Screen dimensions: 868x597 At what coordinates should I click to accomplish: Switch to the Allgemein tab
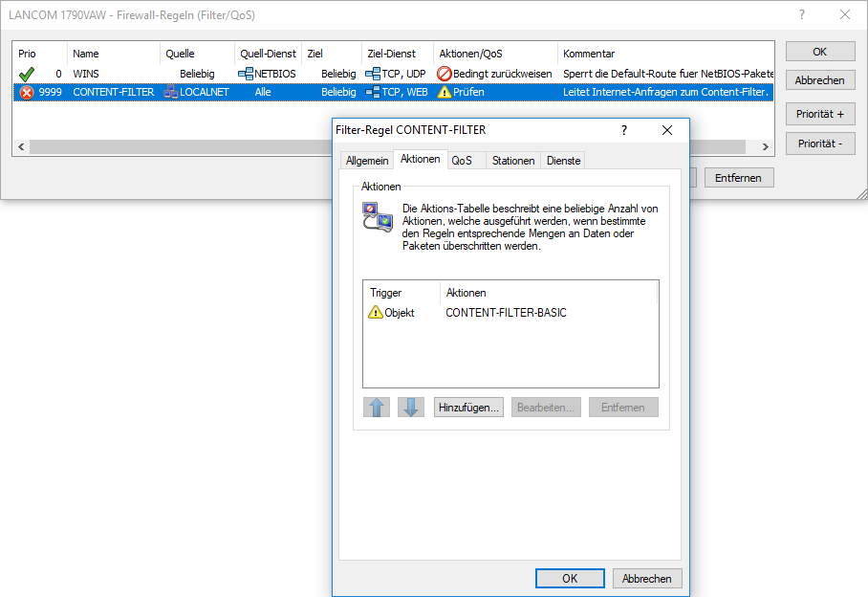pos(367,161)
